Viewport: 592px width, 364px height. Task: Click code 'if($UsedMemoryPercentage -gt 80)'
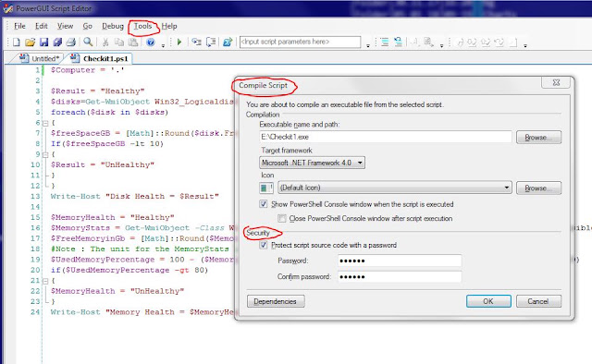pos(129,270)
